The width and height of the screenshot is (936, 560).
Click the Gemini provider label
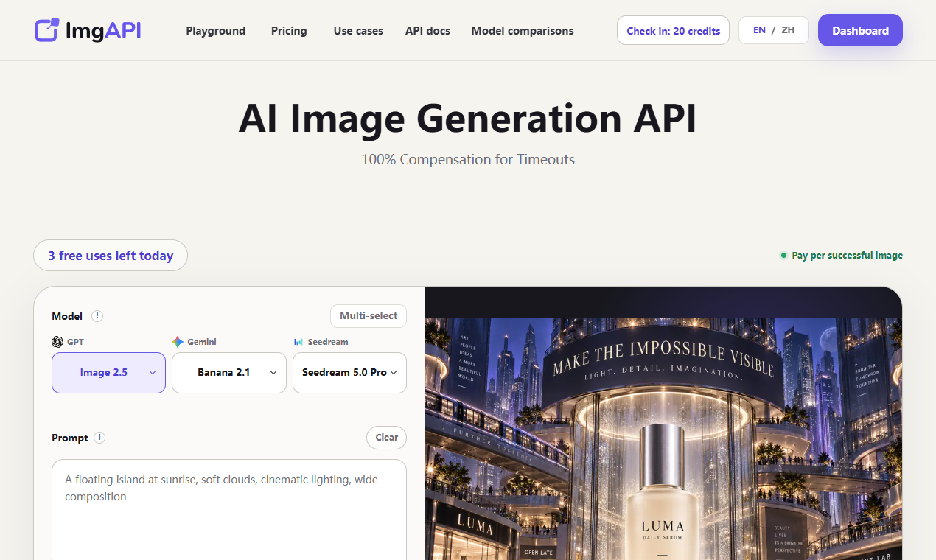point(202,342)
